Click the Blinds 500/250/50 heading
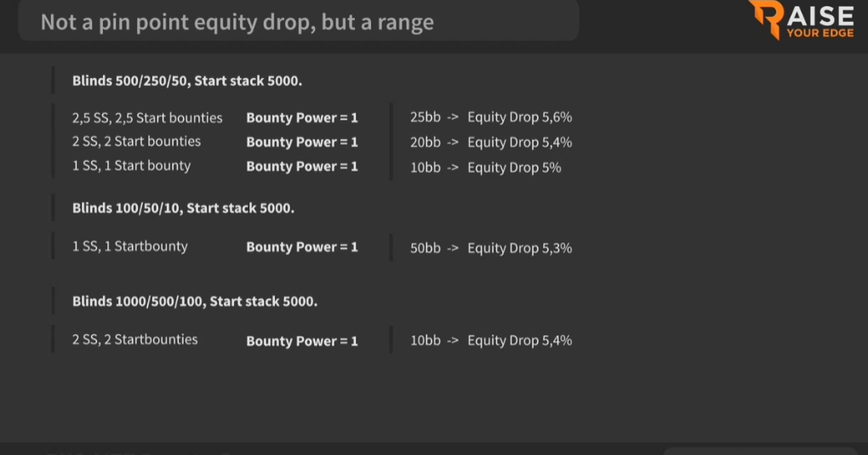This screenshot has height=455, width=868. (x=187, y=81)
